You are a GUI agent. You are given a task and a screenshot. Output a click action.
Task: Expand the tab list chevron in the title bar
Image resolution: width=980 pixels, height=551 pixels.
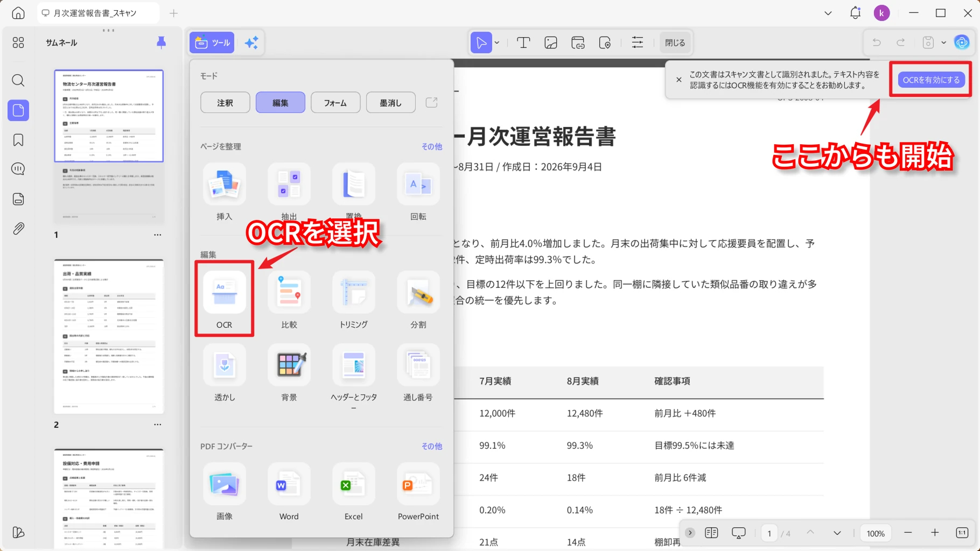coord(828,13)
